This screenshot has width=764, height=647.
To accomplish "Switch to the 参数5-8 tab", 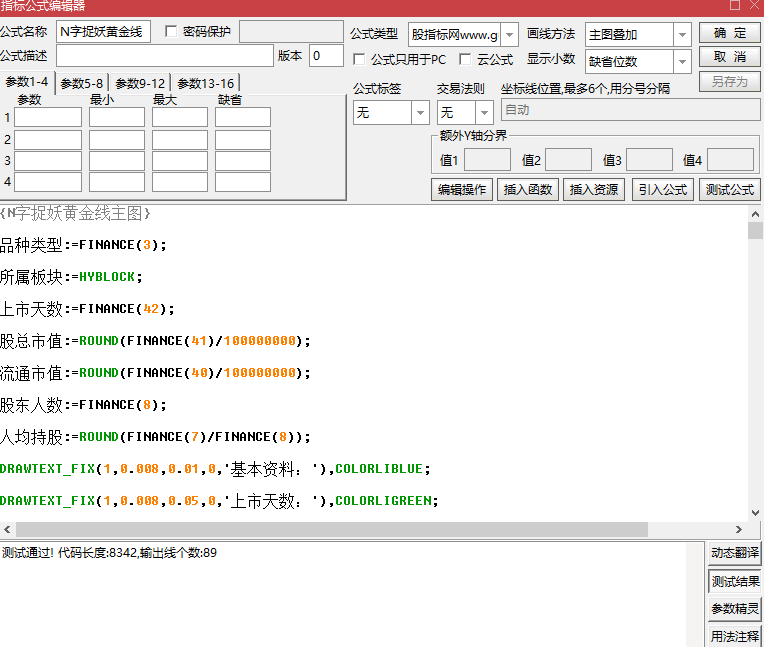I will 82,83.
